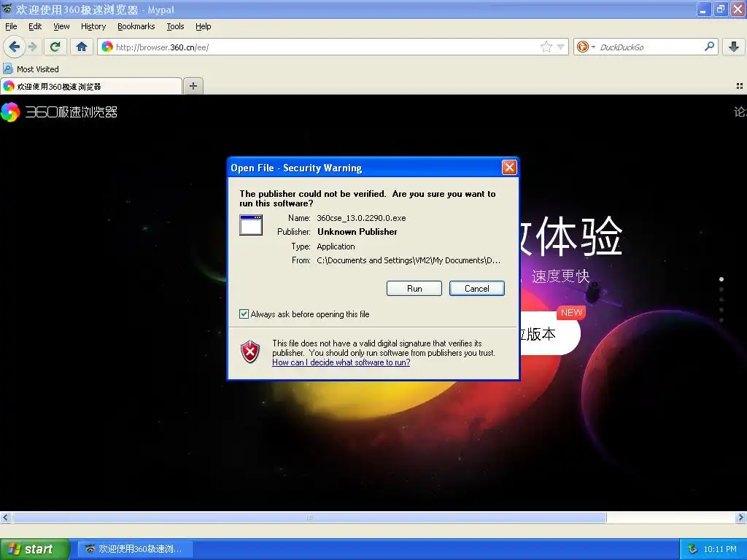
Task: Uncheck Always ask before opening this file
Action: (244, 314)
